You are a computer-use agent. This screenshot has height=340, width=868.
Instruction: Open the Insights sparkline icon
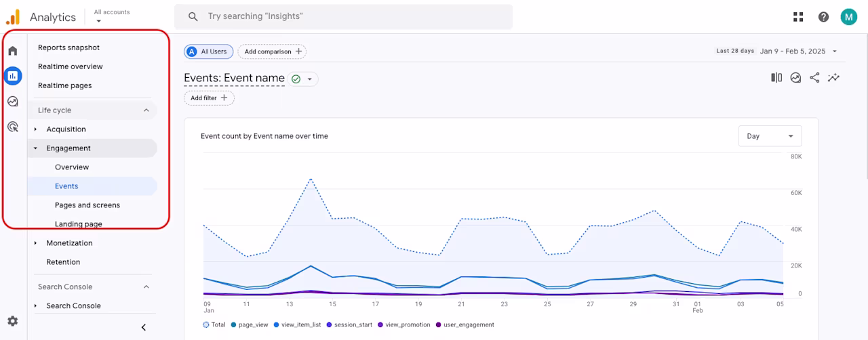[833, 78]
